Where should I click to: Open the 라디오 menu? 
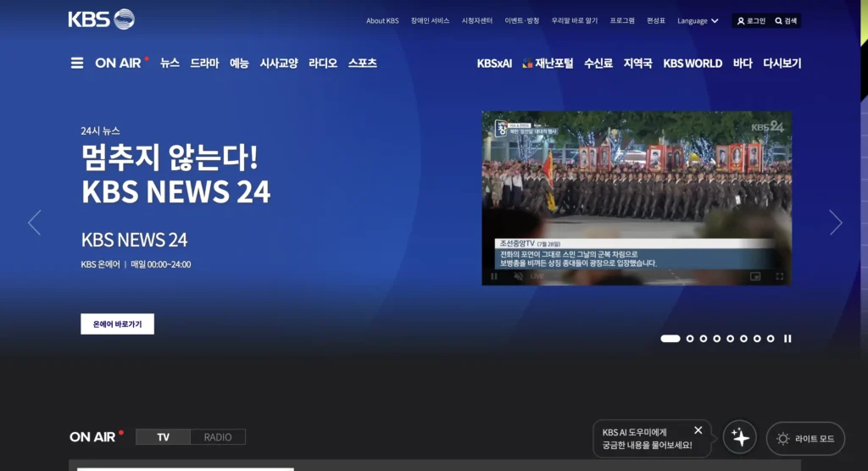click(x=323, y=63)
